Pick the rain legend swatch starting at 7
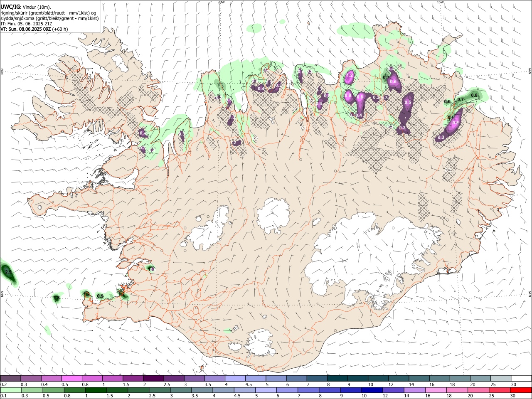This screenshot has width=532, height=399. pos(308,390)
